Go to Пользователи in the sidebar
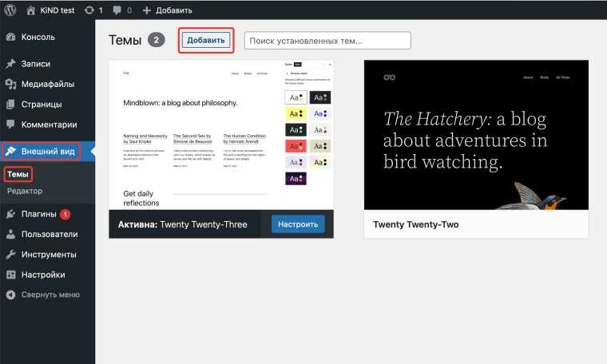Screen dimensions: 607x364 (49, 234)
